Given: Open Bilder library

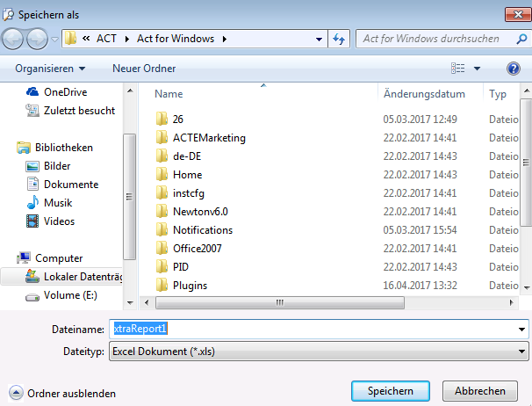Looking at the screenshot, I should [47, 166].
